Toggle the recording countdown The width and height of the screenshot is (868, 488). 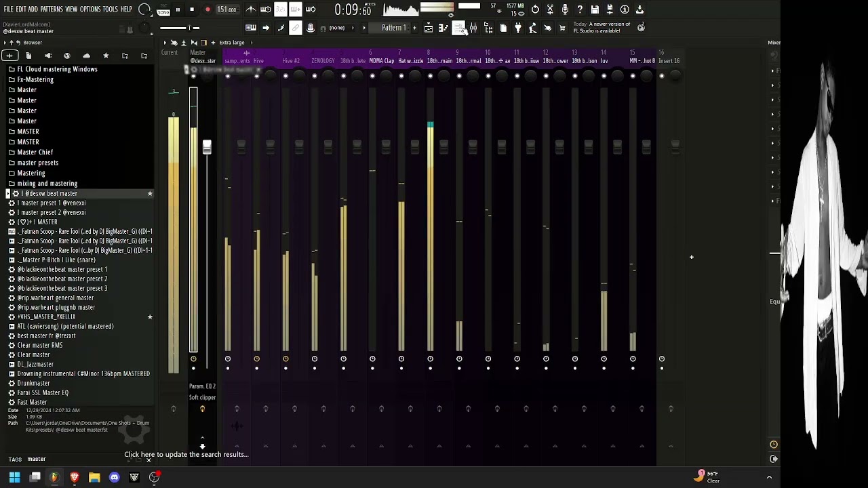pyautogui.click(x=281, y=9)
